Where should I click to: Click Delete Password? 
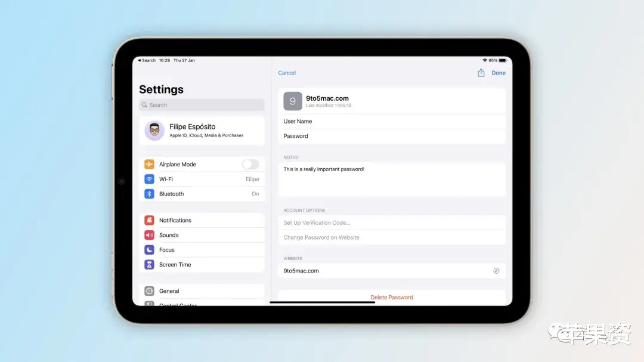pyautogui.click(x=392, y=296)
